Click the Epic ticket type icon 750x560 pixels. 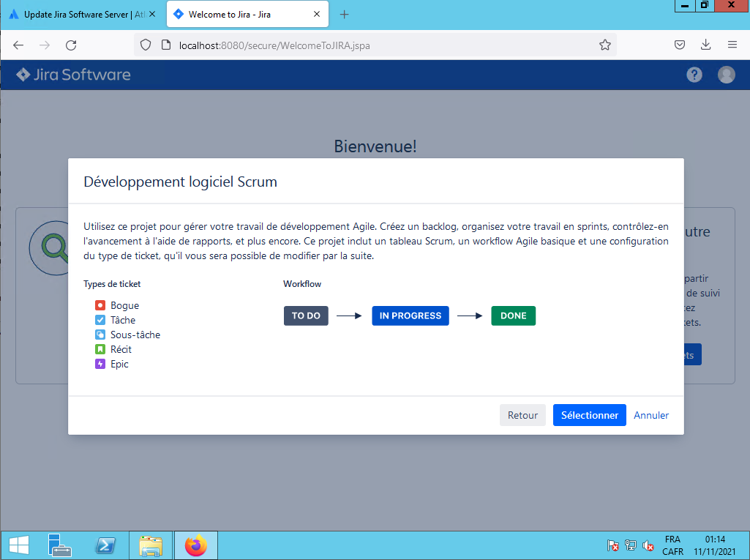(x=100, y=364)
